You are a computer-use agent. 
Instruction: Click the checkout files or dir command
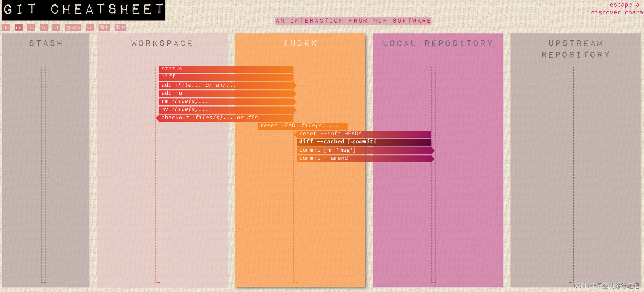(225, 118)
